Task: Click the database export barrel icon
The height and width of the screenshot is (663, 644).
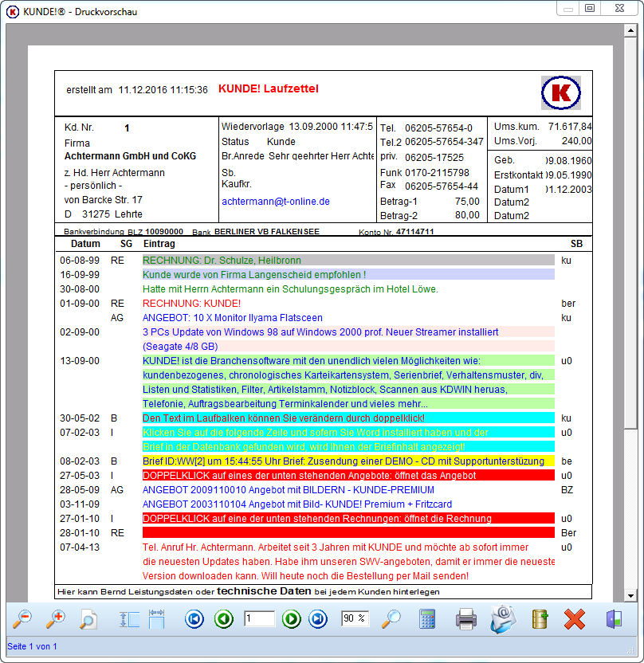Action: click(x=540, y=619)
